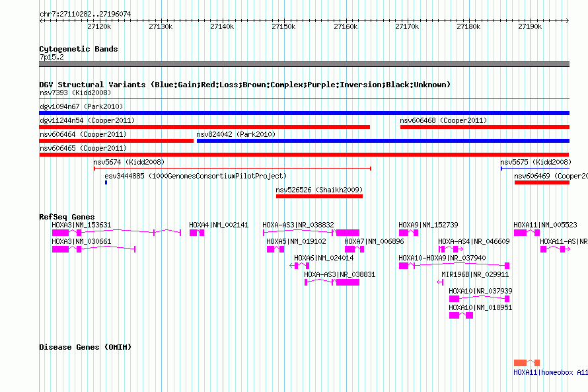Click the 27190k ruler tick label

[x=530, y=26]
